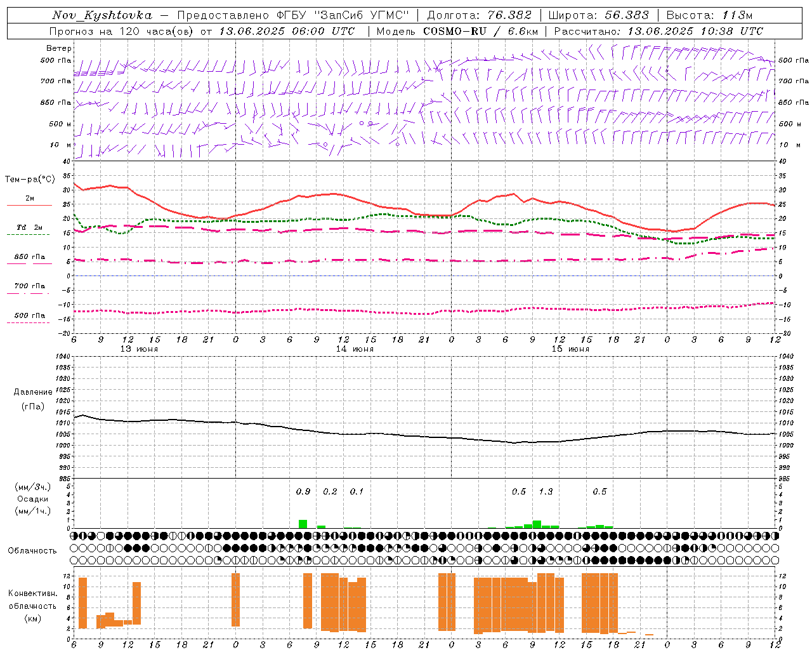Click the Ветер panel label
The width and height of the screenshot is (812, 650).
click(59, 48)
